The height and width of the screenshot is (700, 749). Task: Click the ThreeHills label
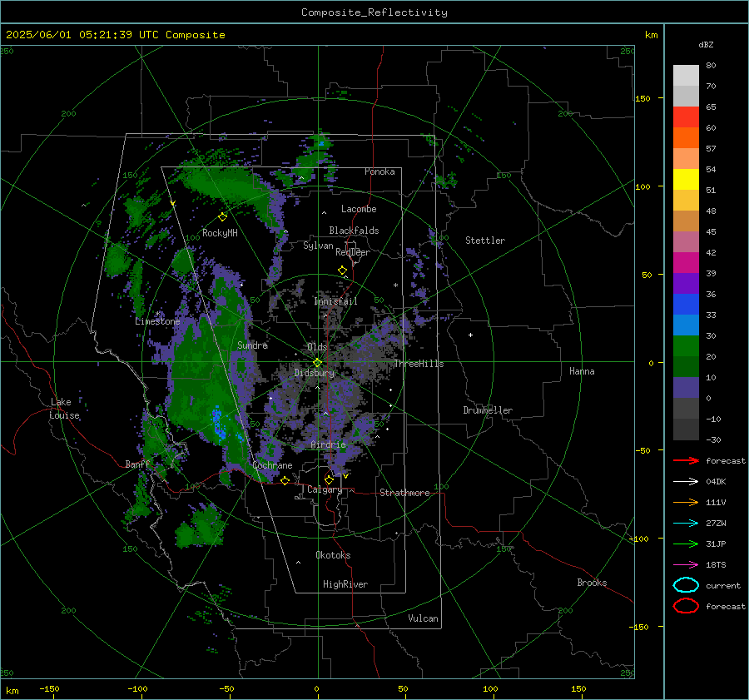[419, 364]
